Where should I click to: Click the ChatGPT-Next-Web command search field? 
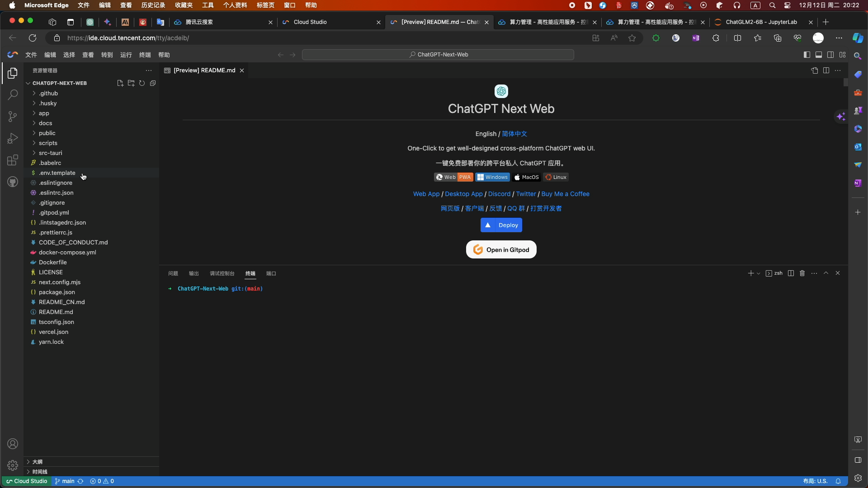(x=438, y=55)
